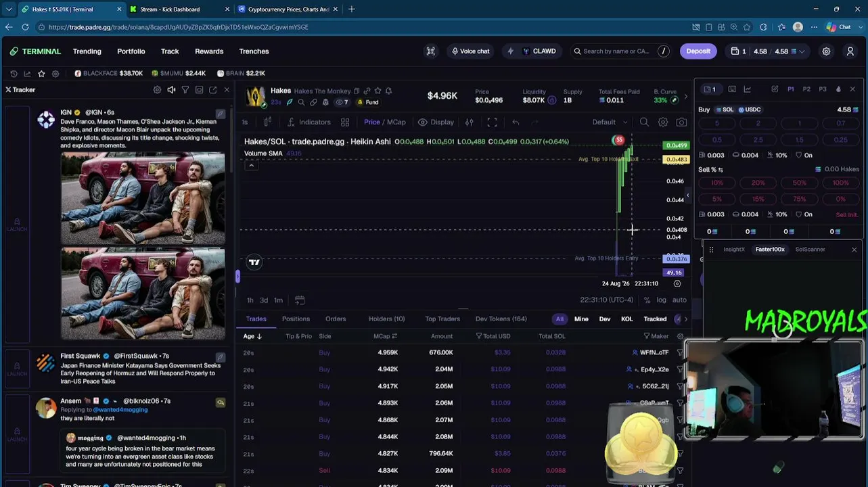Enable the Hakes alert bell
The image size is (868, 487).
(x=388, y=91)
